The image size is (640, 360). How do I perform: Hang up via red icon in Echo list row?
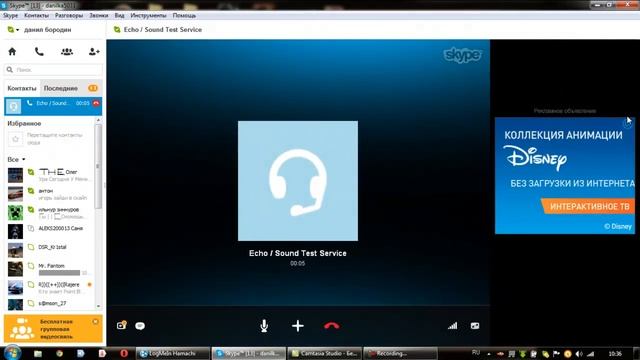point(96,103)
